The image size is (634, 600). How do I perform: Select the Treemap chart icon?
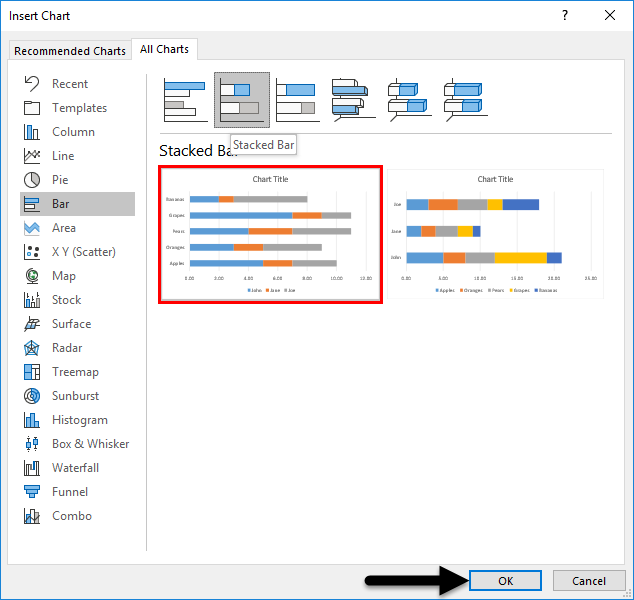[x=32, y=372]
